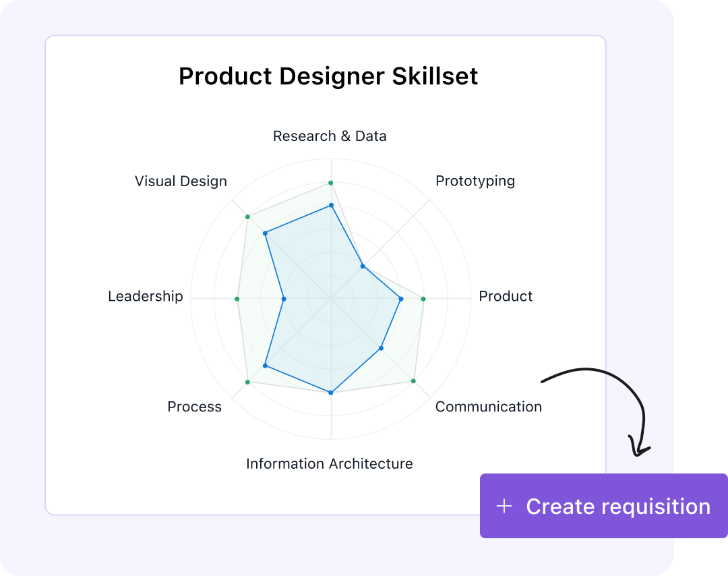Select the green dot near Communication label
The height and width of the screenshot is (576, 728).
pos(413,380)
